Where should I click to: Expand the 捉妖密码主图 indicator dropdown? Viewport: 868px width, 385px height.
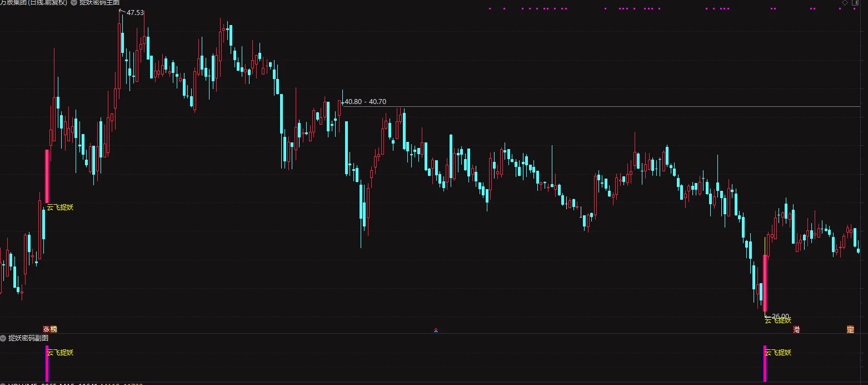[x=74, y=3]
